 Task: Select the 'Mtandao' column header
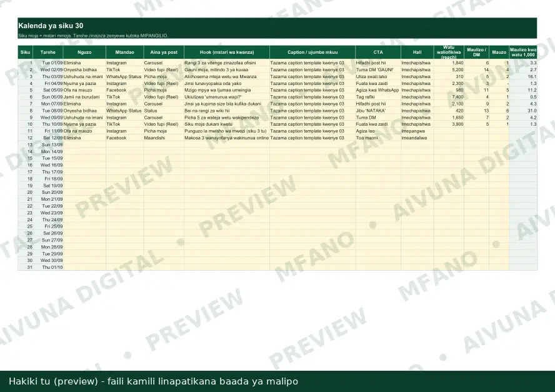pos(124,52)
